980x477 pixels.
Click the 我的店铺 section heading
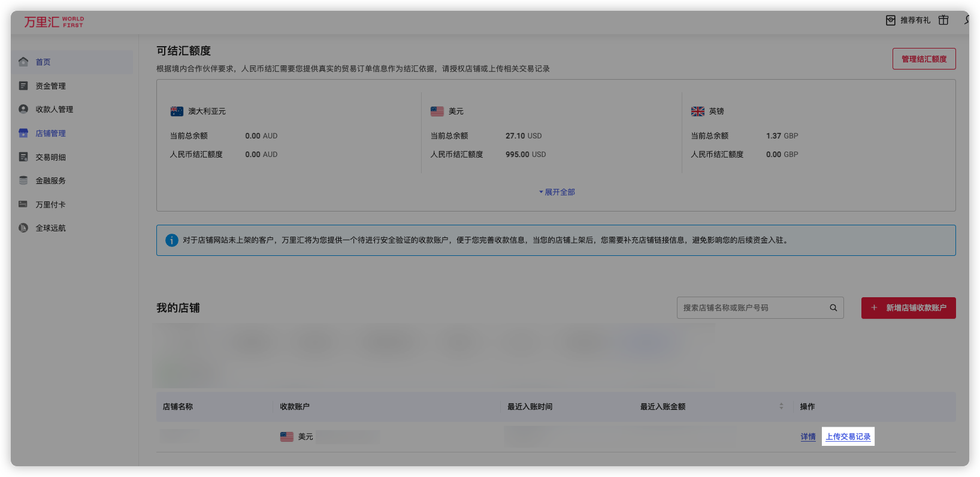coord(178,308)
